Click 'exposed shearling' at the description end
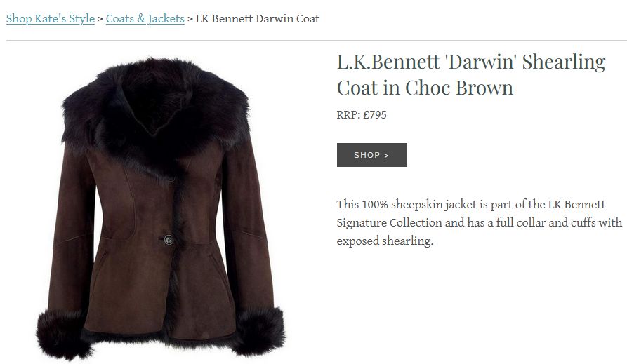The width and height of the screenshot is (627, 364). [385, 241]
